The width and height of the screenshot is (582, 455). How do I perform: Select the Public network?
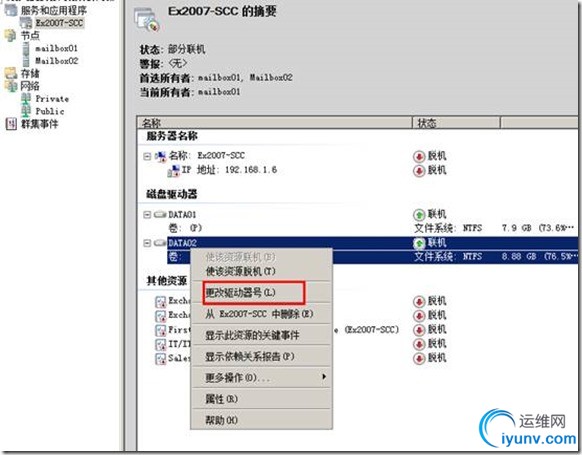50,111
